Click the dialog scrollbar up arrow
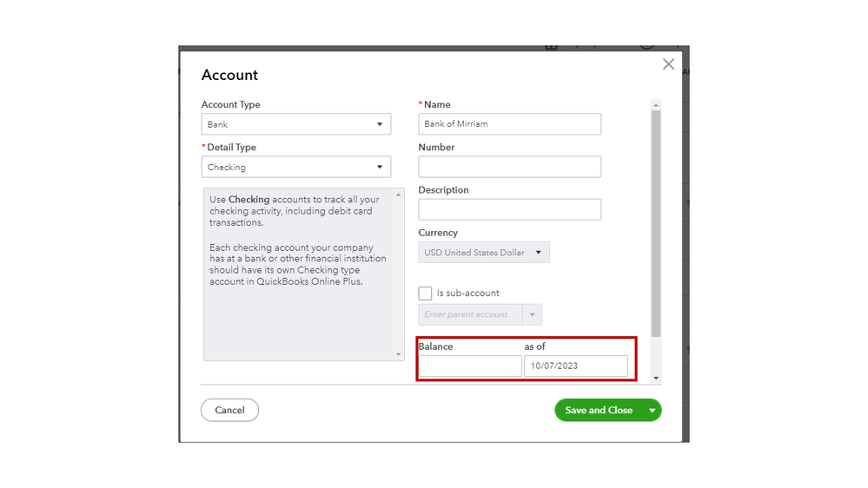The width and height of the screenshot is (868, 488). pos(656,105)
